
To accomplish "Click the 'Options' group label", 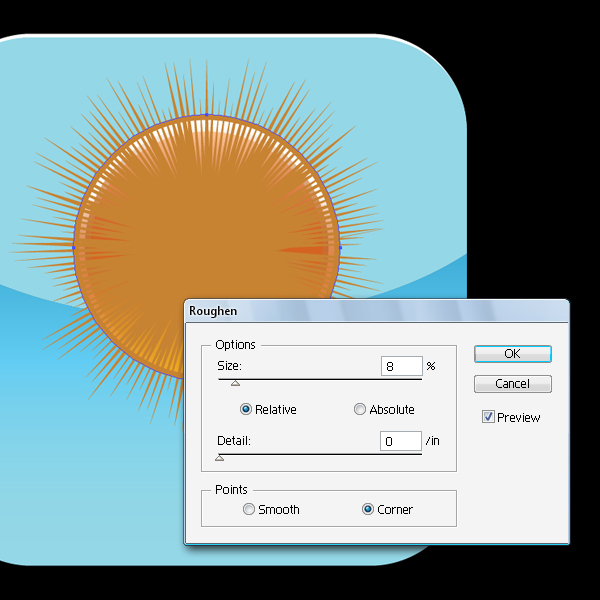I will (x=235, y=344).
